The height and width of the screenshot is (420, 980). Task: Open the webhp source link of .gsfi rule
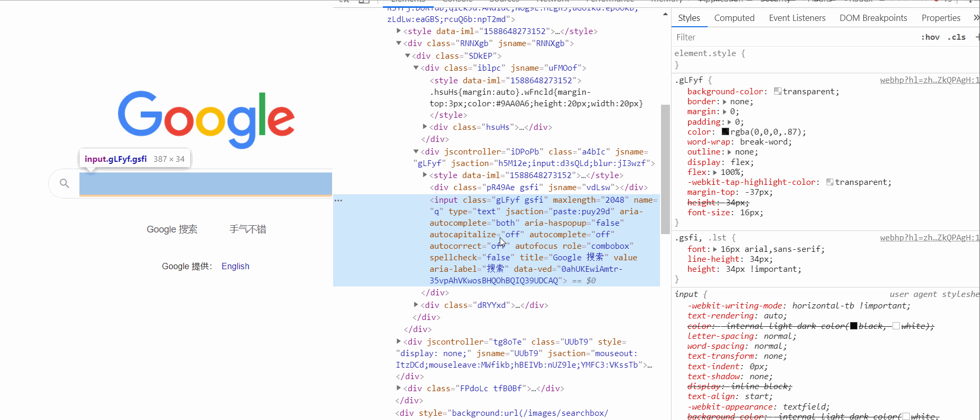930,238
